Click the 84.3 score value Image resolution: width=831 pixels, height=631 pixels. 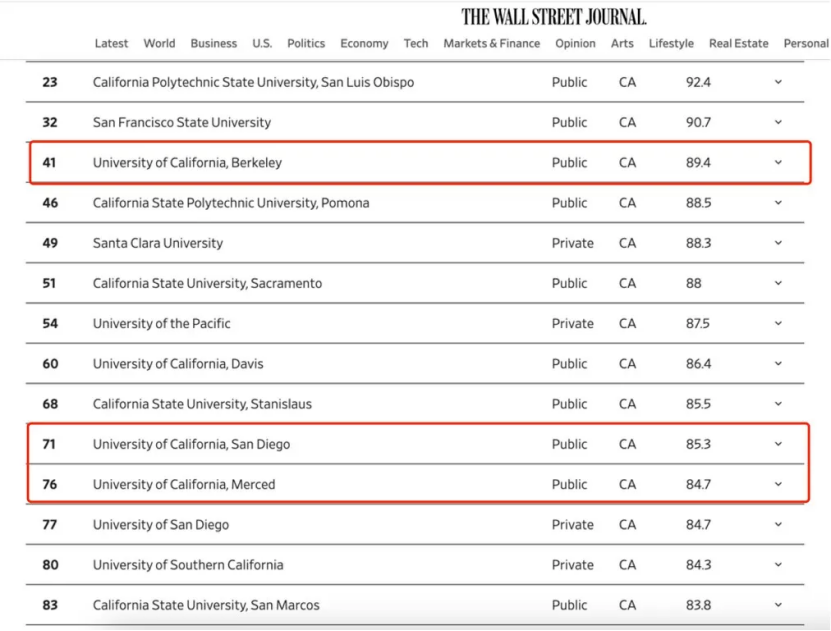[698, 566]
